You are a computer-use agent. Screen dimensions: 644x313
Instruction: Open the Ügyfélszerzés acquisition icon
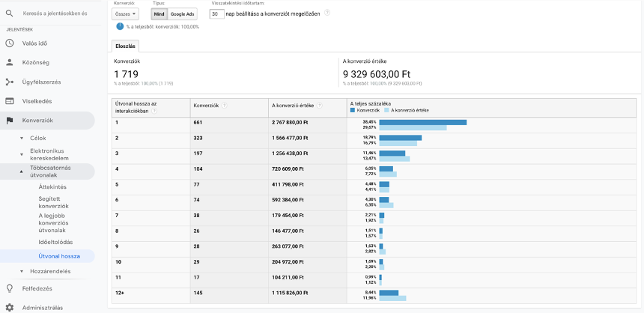point(10,82)
